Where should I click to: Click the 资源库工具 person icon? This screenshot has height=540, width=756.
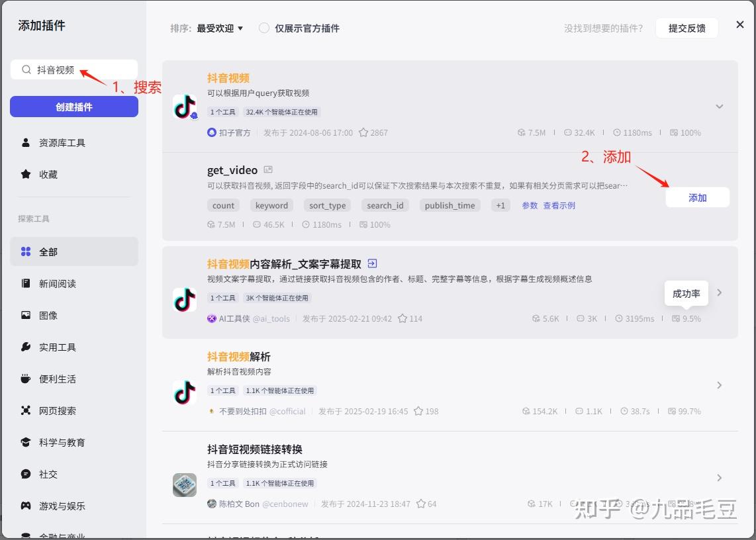tap(26, 143)
